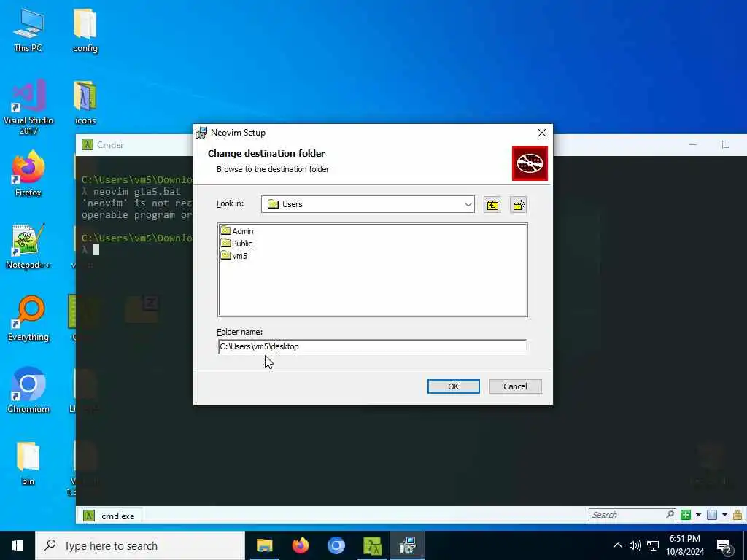Click the Cmder lock icon
Image resolution: width=747 pixels, height=560 pixels.
point(737,515)
